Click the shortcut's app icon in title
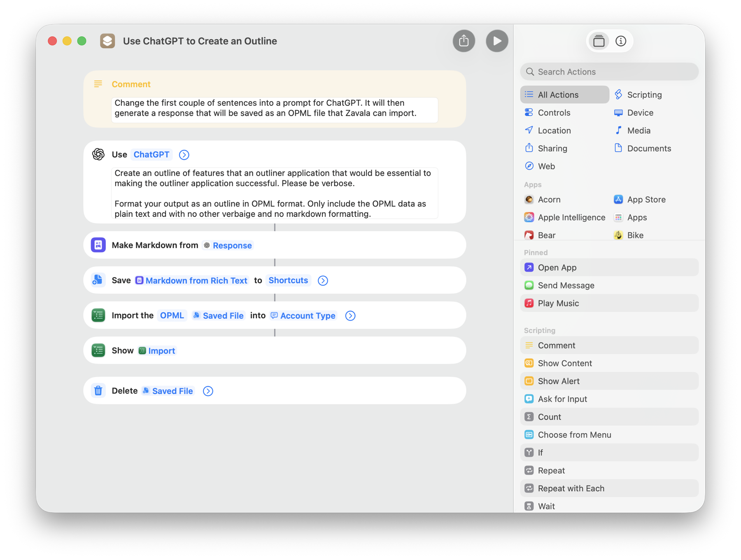Image resolution: width=741 pixels, height=560 pixels. 107,41
